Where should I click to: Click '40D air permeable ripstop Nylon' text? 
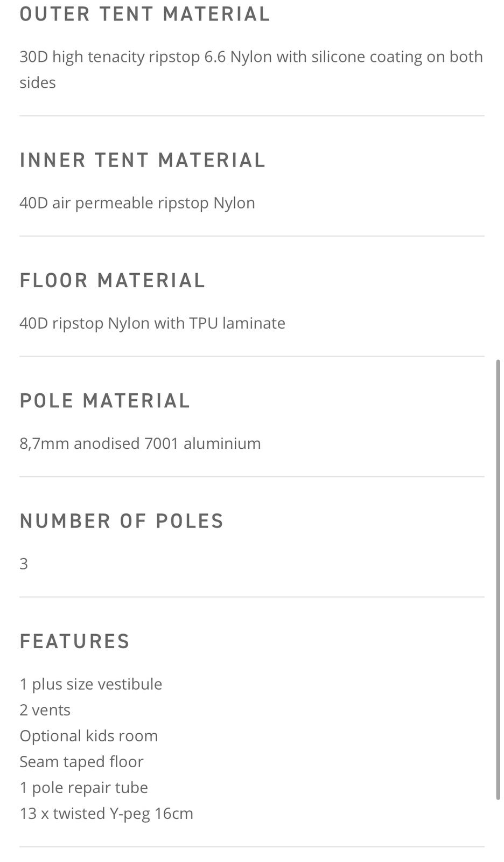pos(137,203)
